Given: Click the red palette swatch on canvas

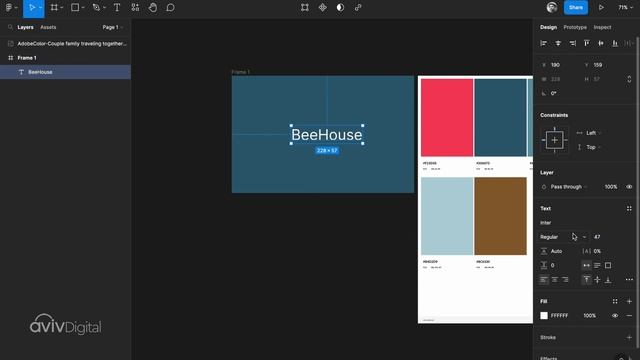Looking at the screenshot, I should pyautogui.click(x=447, y=118).
